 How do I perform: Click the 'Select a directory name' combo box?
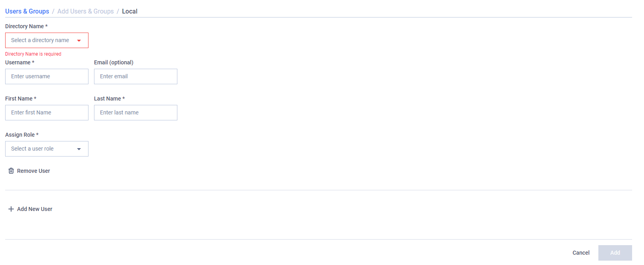[x=47, y=40]
